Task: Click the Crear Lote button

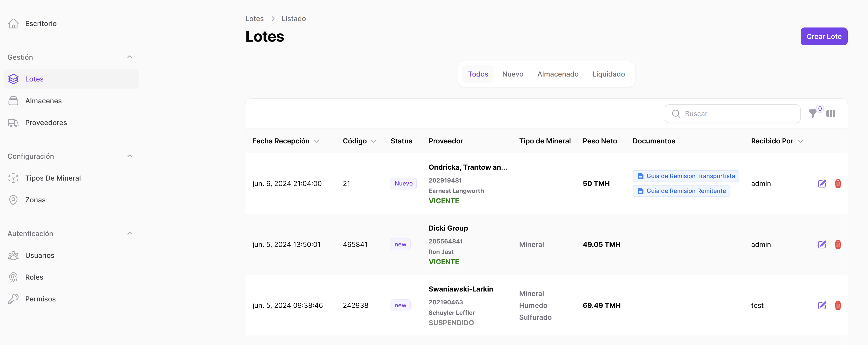Action: click(823, 36)
